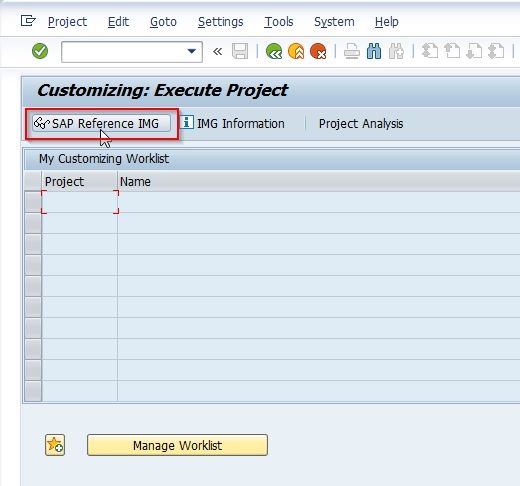Open the window menu icon beside Project
The width and height of the screenshot is (520, 486).
point(28,21)
